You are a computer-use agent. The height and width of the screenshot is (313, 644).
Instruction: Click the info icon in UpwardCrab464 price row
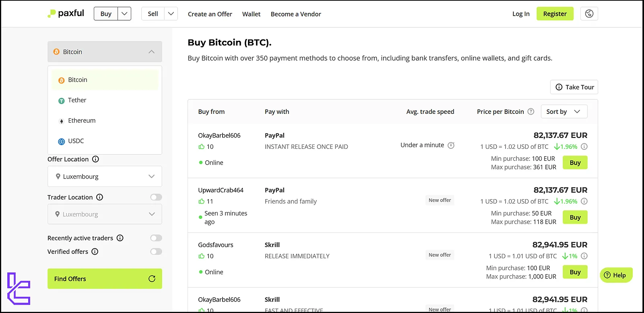coord(584,201)
